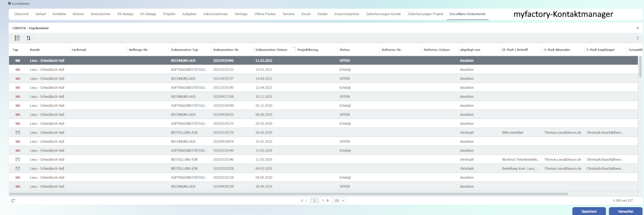Screen dimensions: 644x215
Task: Switch to the VK-Belege tab
Action: [125, 14]
